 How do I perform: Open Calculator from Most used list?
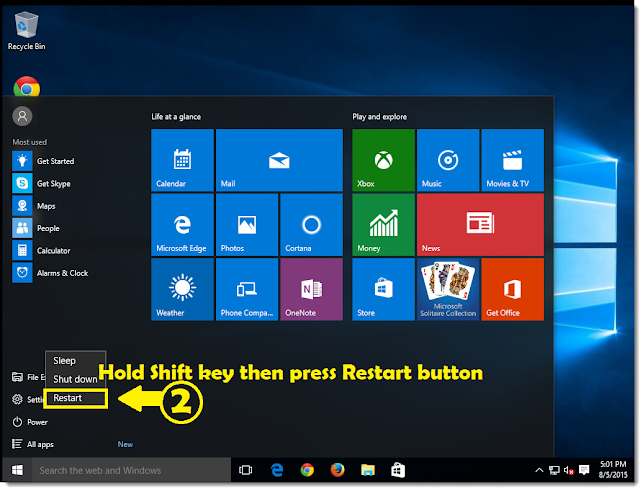coord(42,251)
